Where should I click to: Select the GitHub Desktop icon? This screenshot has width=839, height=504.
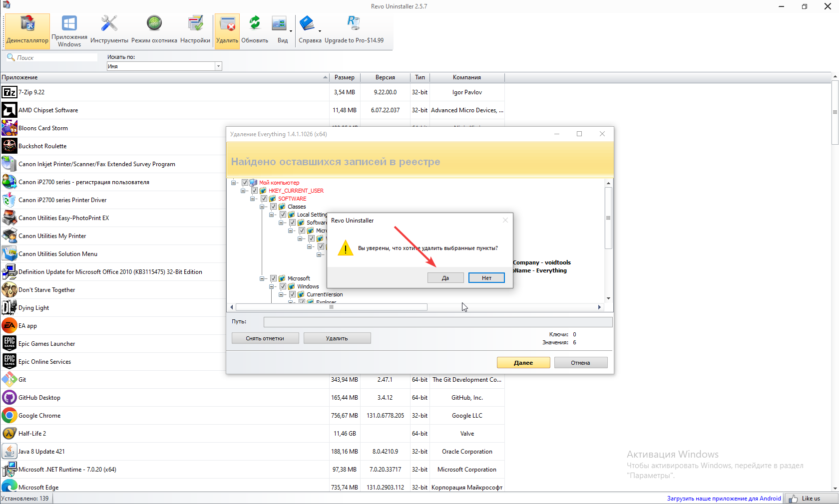tap(9, 398)
